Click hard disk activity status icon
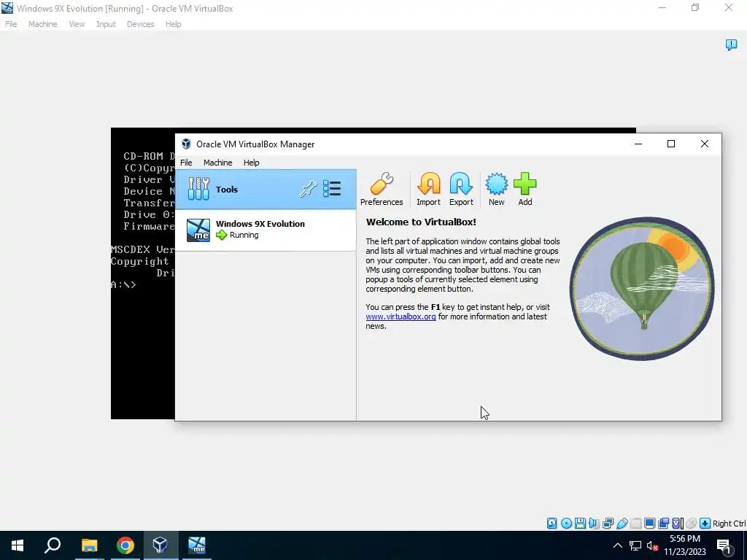 click(x=551, y=524)
